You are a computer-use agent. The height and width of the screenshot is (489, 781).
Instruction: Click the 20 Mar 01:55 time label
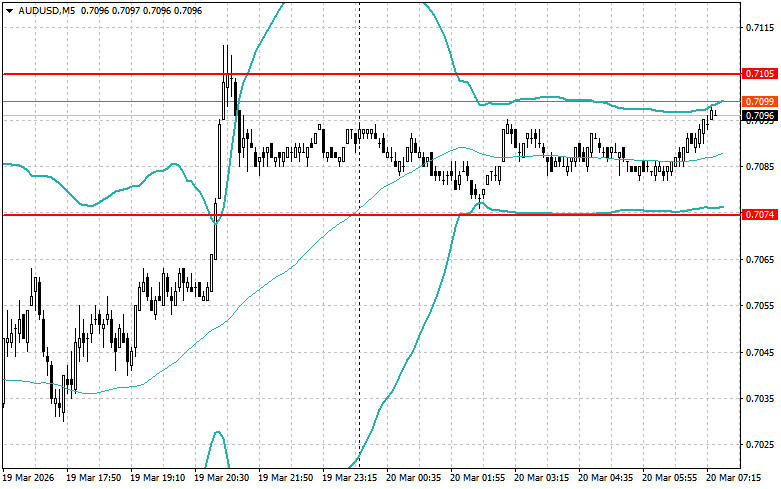point(478,478)
